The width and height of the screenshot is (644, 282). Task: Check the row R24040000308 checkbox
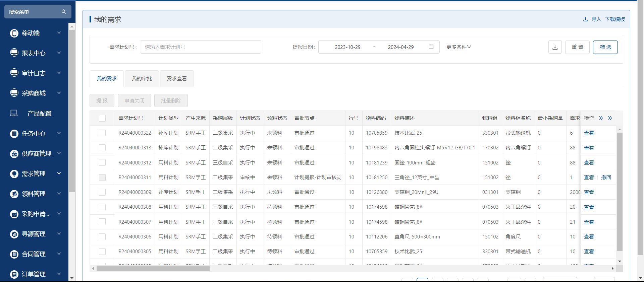click(x=102, y=207)
